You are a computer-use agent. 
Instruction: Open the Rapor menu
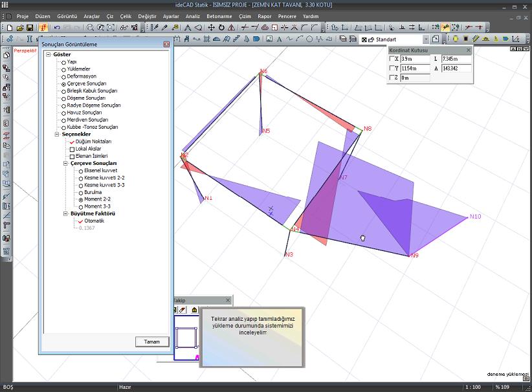click(264, 16)
